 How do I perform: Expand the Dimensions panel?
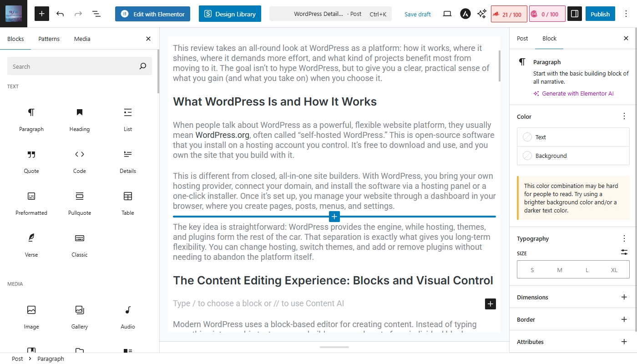(624, 297)
